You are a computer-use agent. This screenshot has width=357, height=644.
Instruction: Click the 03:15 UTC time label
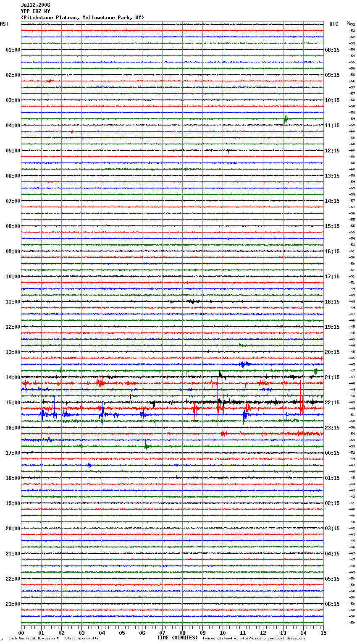pos(332,529)
